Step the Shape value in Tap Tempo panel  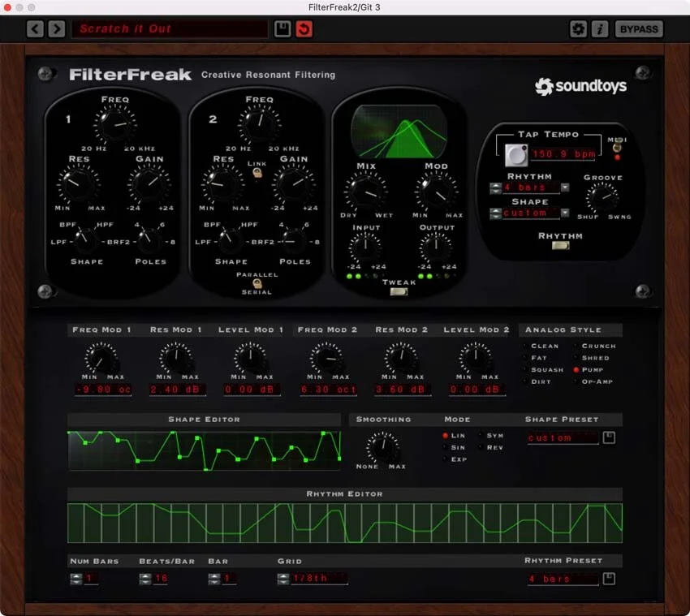tap(495, 213)
